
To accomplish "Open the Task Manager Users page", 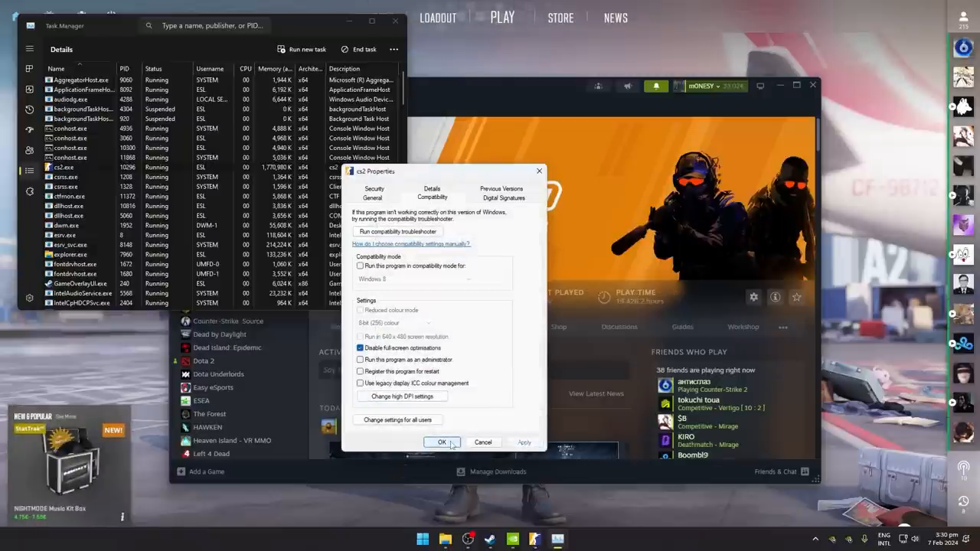I will point(29,150).
